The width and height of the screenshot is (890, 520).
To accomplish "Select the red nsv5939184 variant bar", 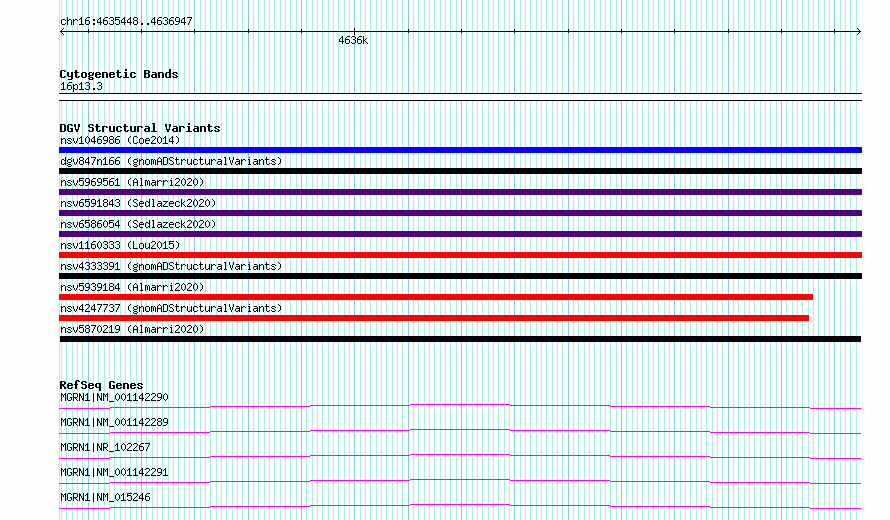I will tap(436, 297).
